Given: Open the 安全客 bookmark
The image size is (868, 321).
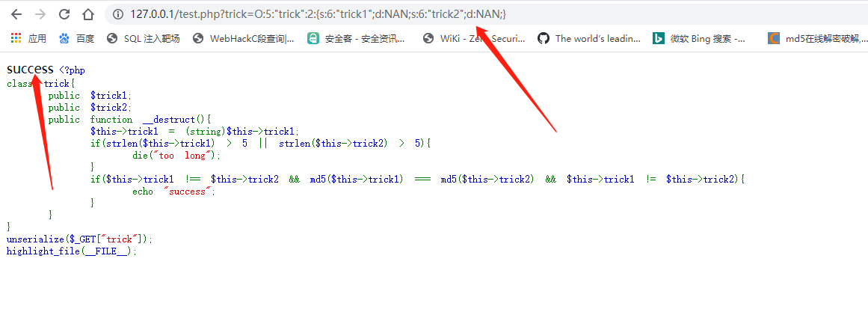Looking at the screenshot, I should [357, 38].
